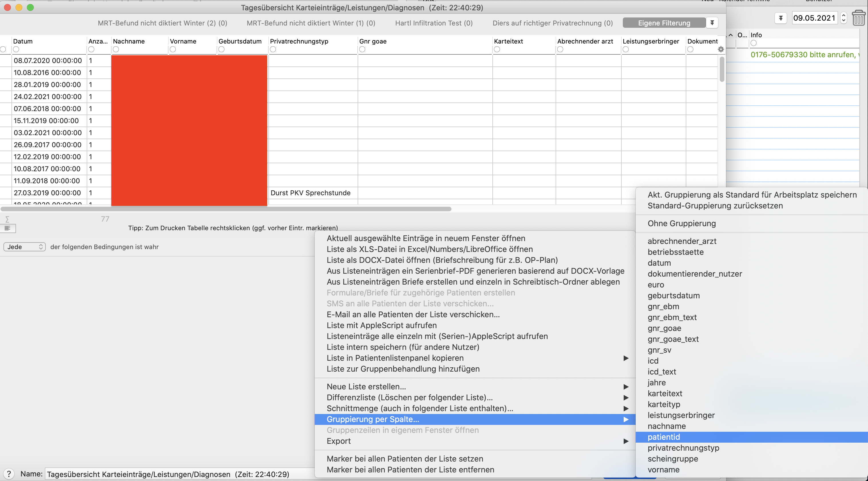Toggle the Nachname column filter circle
This screenshot has height=481, width=868.
point(116,49)
